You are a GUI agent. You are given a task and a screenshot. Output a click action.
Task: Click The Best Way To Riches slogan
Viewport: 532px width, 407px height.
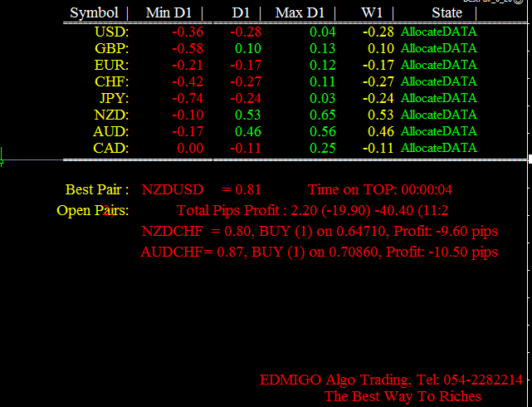click(x=403, y=396)
